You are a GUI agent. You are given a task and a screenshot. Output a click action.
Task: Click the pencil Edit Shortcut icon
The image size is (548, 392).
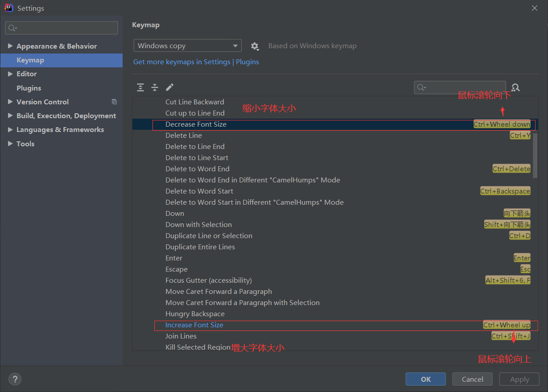pos(169,87)
